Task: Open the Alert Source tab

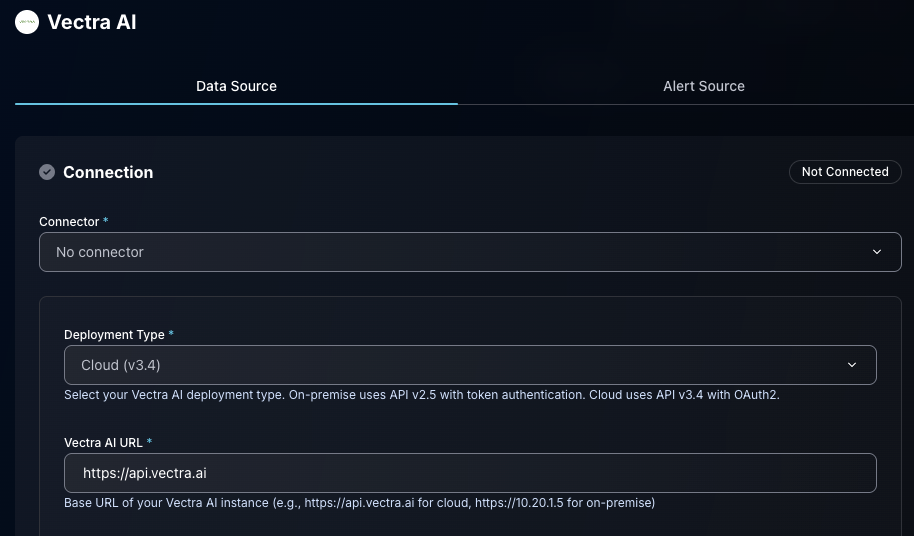Action: (x=703, y=86)
